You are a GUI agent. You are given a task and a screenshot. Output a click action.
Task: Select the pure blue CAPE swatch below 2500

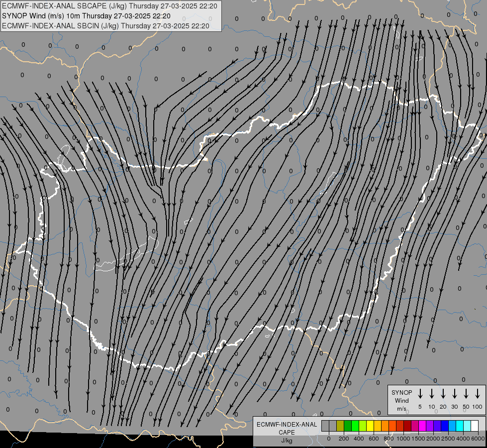coord(445,426)
